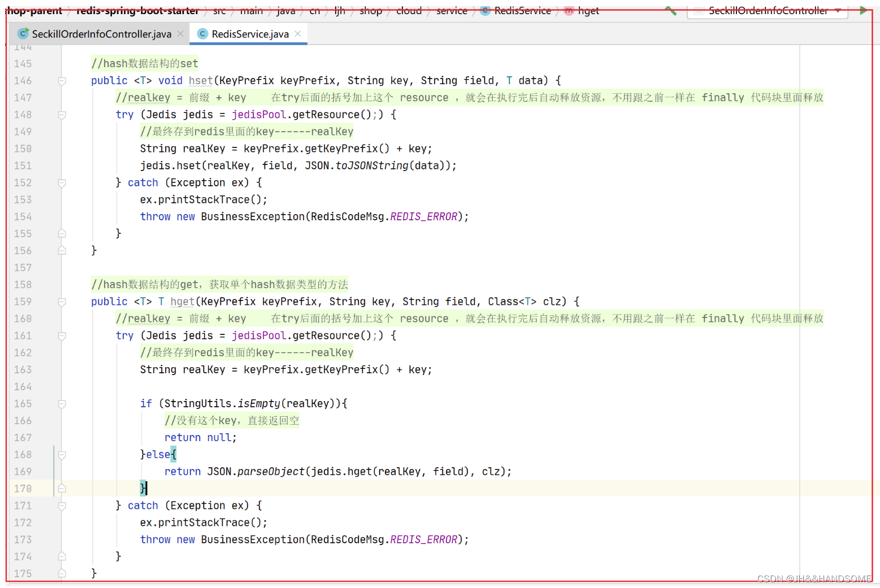This screenshot has height=588, width=880.
Task: Click 'BusinessException' on line 173
Action: pos(253,539)
